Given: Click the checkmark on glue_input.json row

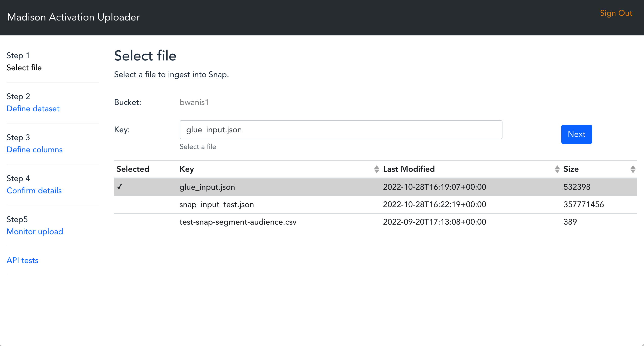Looking at the screenshot, I should point(120,187).
